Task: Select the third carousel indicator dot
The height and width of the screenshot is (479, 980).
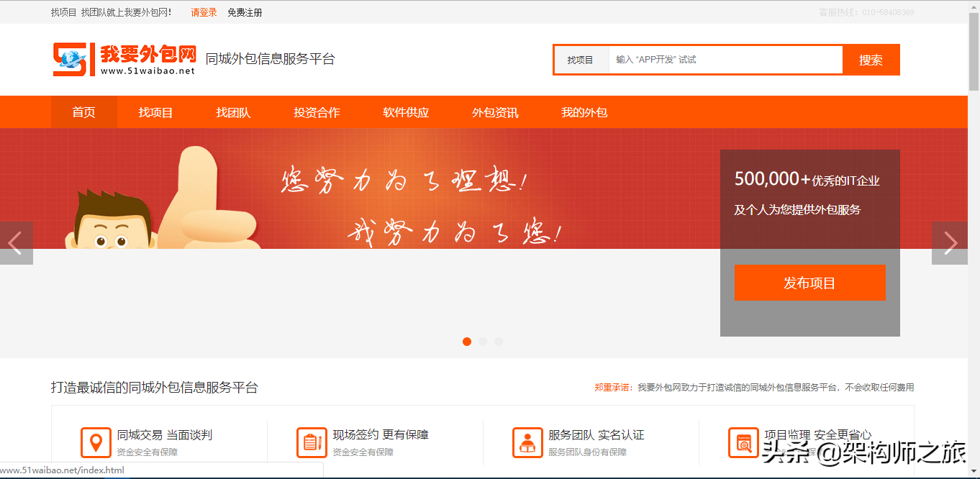Action: point(499,342)
